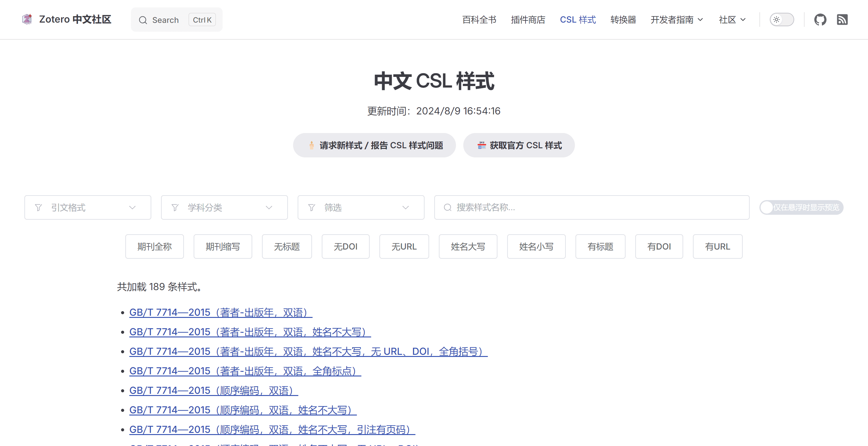Click 获取官方 CSL 样式 button
Screen dimensions: 868x446
[x=519, y=145]
